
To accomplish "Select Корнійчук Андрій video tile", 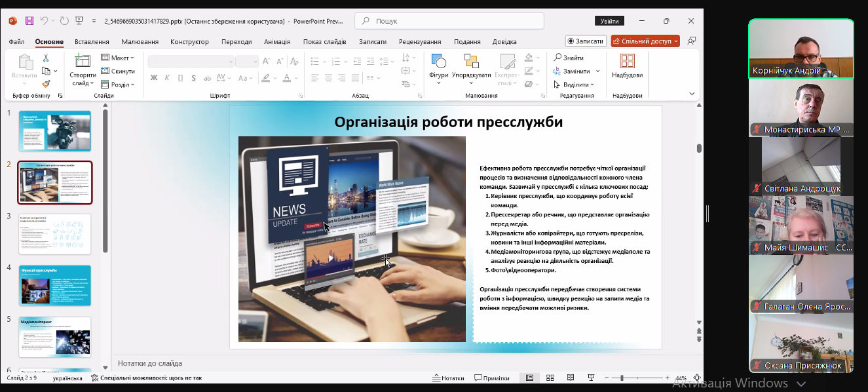I will coord(801,49).
